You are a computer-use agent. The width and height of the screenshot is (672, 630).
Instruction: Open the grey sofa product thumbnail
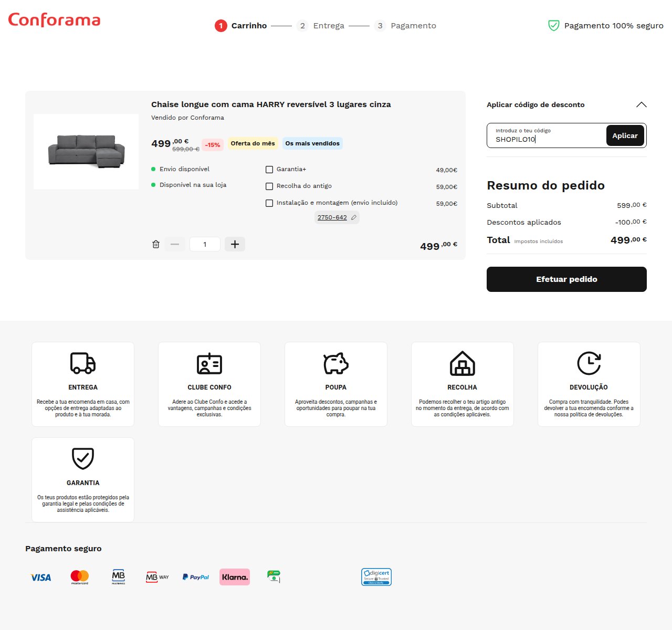(86, 152)
